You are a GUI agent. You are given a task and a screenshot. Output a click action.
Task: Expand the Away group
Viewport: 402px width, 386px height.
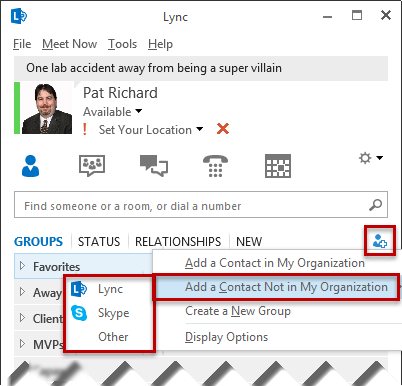pyautogui.click(x=22, y=292)
